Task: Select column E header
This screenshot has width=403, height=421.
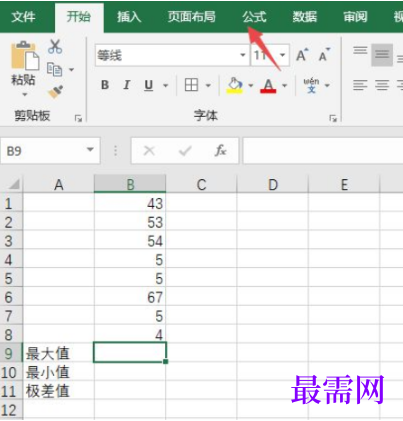Action: pos(344,184)
